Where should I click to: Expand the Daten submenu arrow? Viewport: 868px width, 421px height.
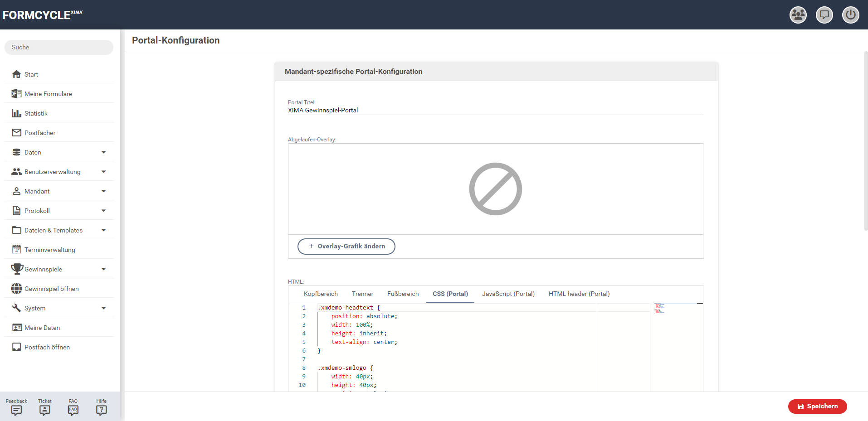coord(103,152)
